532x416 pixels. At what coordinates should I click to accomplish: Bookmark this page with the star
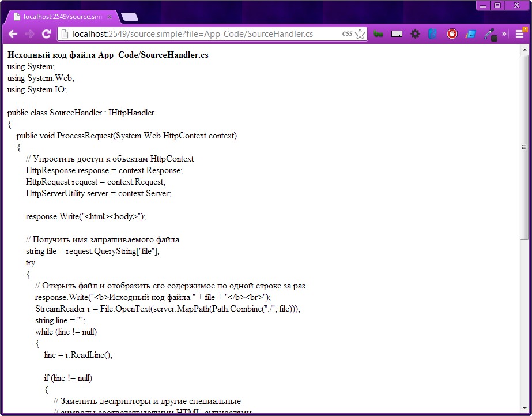(x=360, y=34)
